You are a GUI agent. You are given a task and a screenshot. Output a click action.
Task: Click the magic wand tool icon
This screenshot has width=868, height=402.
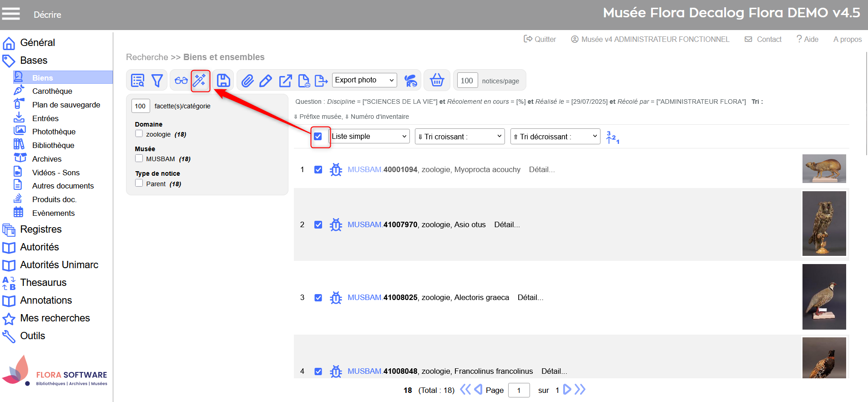[200, 81]
